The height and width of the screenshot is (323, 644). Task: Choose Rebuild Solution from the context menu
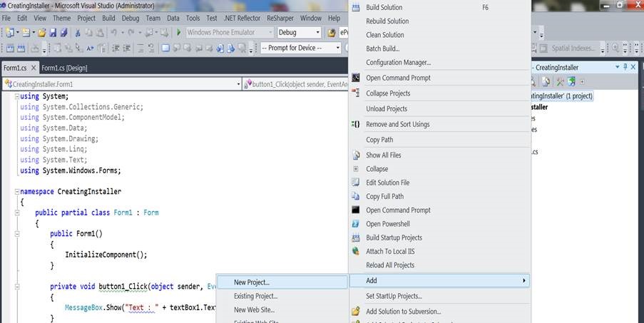pos(387,21)
